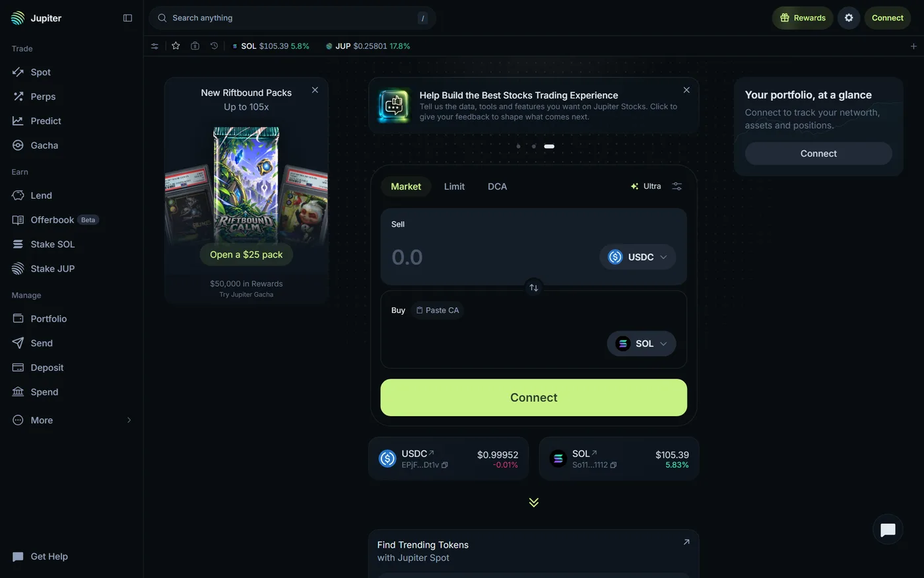The width and height of the screenshot is (924, 578).
Task: Toggle Ultra mode
Action: tap(645, 186)
